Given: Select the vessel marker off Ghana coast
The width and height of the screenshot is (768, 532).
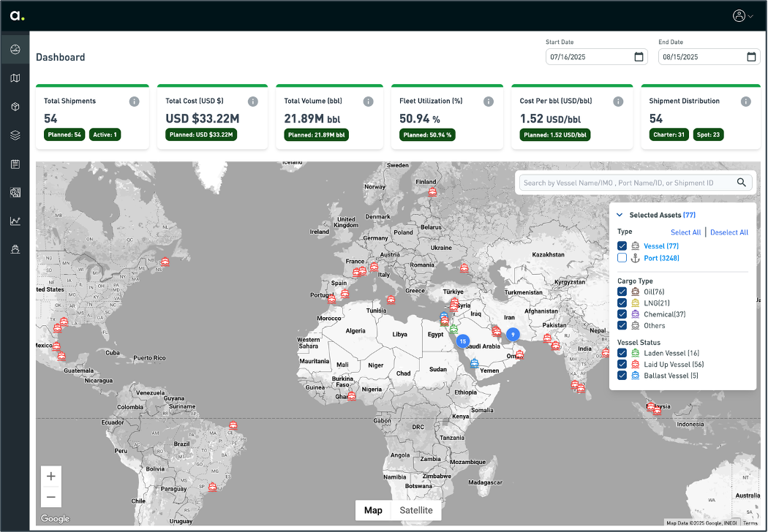Looking at the screenshot, I should pyautogui.click(x=352, y=396).
